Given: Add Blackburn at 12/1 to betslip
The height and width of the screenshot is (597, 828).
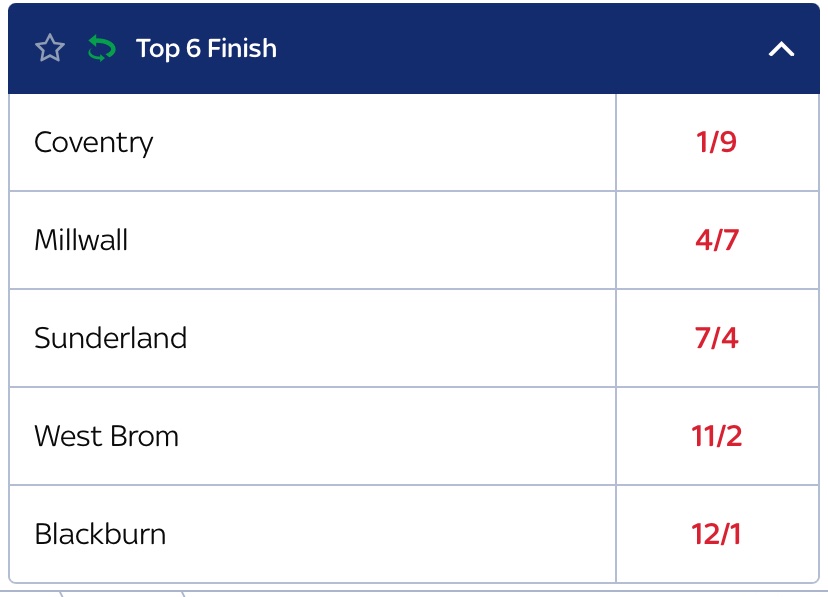Looking at the screenshot, I should [x=716, y=534].
